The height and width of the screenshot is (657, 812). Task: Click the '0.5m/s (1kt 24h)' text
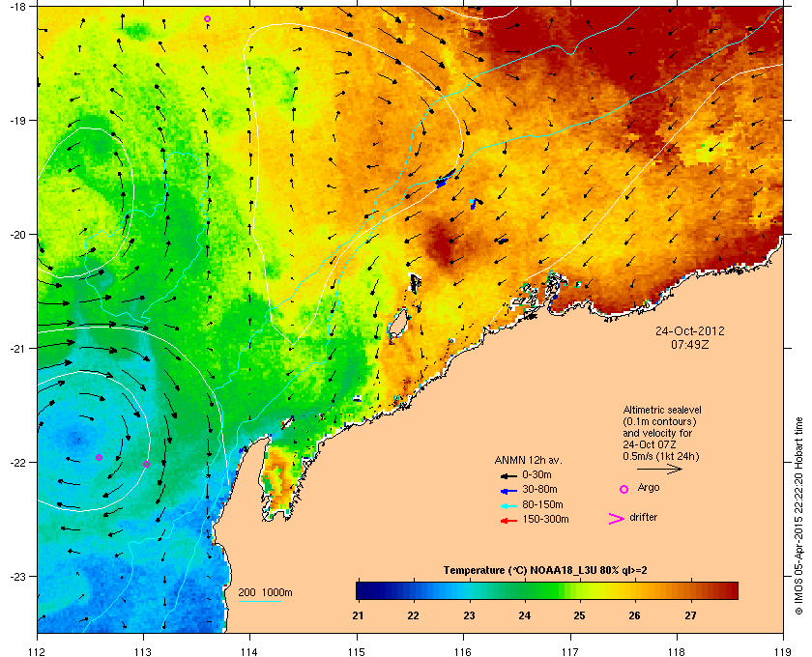click(661, 457)
